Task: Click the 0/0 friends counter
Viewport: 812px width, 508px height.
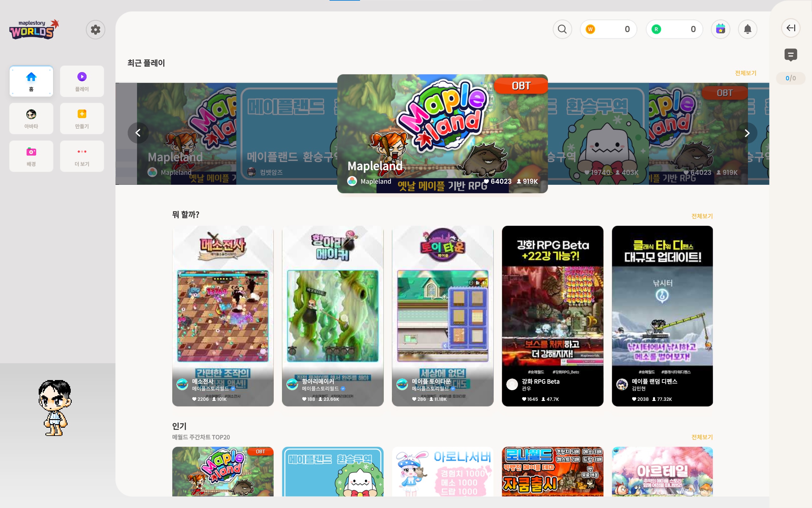Action: (790, 78)
